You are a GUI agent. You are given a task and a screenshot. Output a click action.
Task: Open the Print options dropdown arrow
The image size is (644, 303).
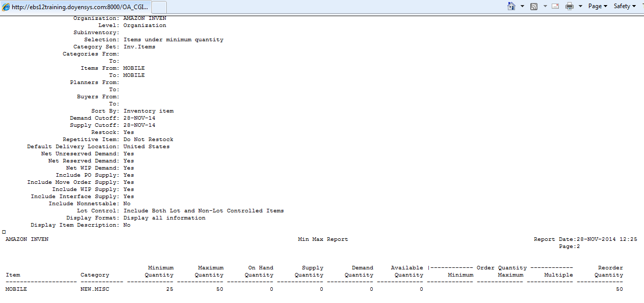(580, 7)
